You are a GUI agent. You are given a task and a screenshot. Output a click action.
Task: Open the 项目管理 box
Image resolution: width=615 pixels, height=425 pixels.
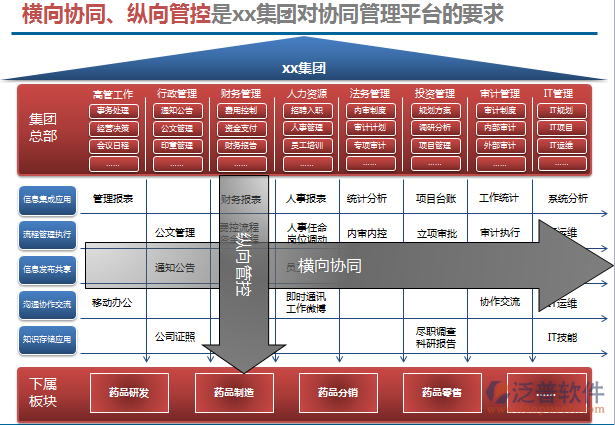[436, 146]
